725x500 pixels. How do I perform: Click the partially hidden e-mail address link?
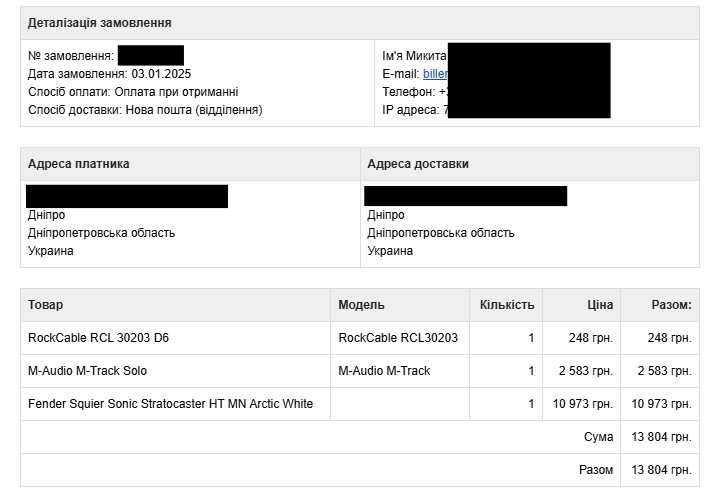[x=435, y=74]
